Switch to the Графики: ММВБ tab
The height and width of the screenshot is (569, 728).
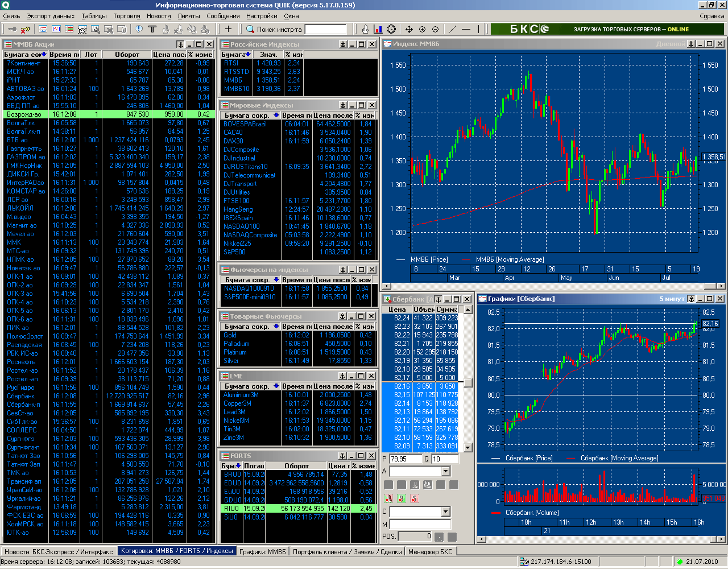tap(262, 551)
